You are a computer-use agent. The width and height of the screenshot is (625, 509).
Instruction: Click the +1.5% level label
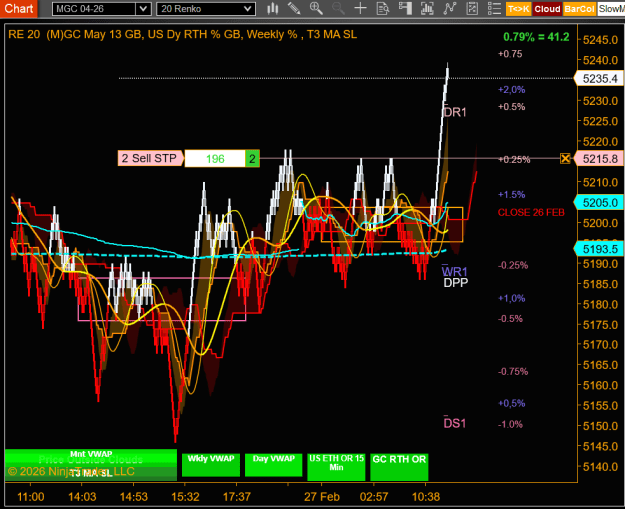(x=511, y=195)
